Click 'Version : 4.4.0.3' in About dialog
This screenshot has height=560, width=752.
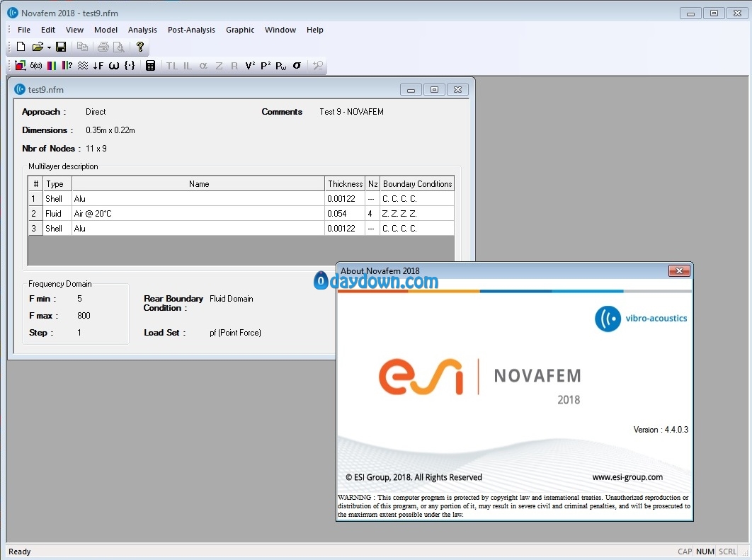tap(661, 430)
